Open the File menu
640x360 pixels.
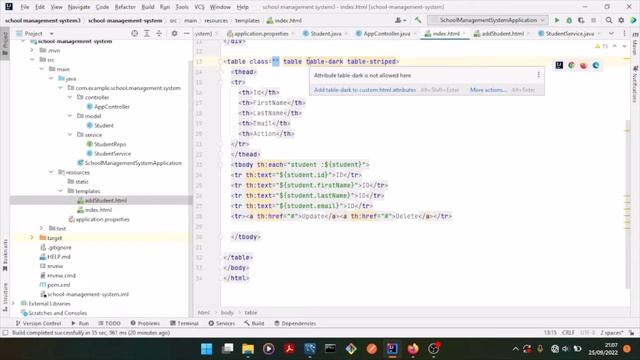(x=24, y=7)
